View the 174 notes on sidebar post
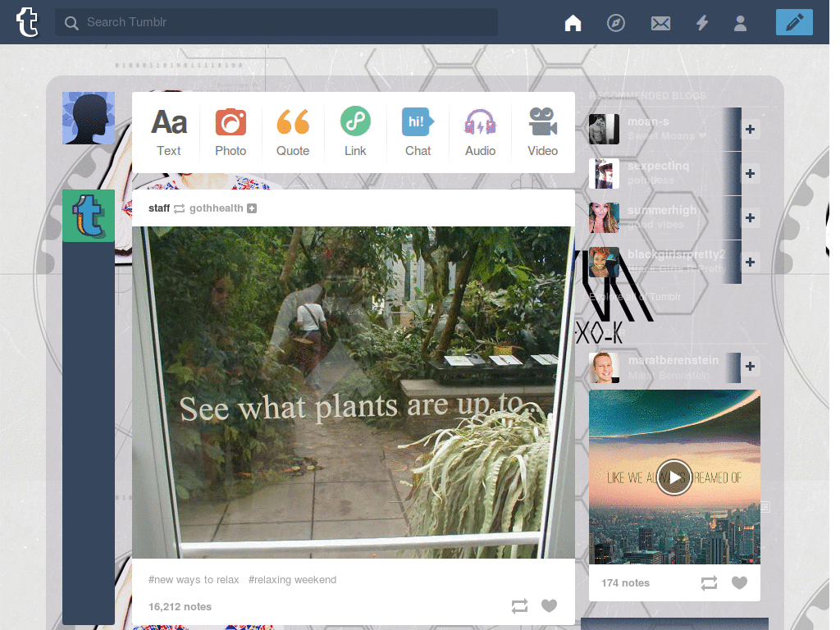 (625, 583)
